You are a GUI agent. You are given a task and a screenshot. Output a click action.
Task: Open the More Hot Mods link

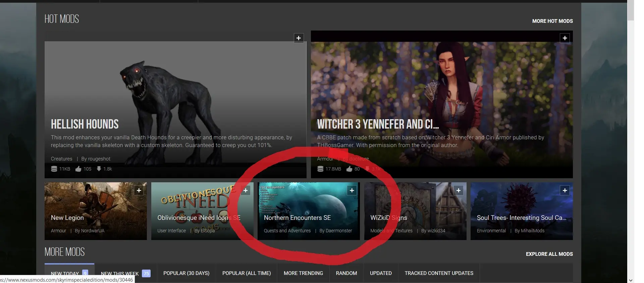(x=552, y=21)
